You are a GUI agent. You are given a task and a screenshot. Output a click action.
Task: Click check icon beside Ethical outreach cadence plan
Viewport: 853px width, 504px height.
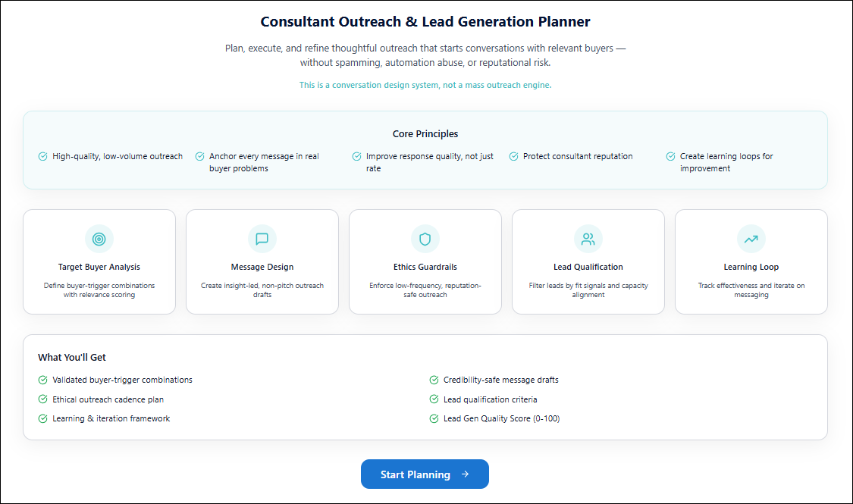pyautogui.click(x=43, y=399)
